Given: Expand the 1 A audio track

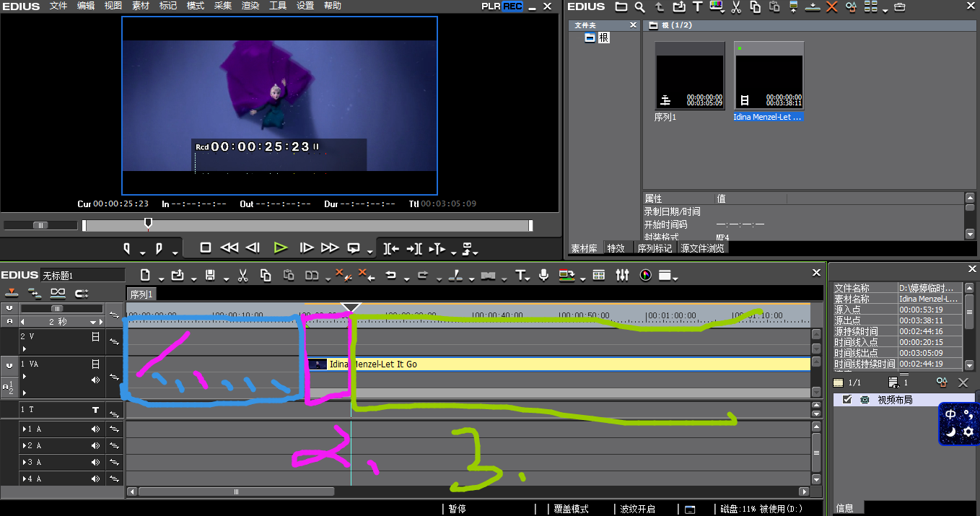Looking at the screenshot, I should (x=23, y=429).
